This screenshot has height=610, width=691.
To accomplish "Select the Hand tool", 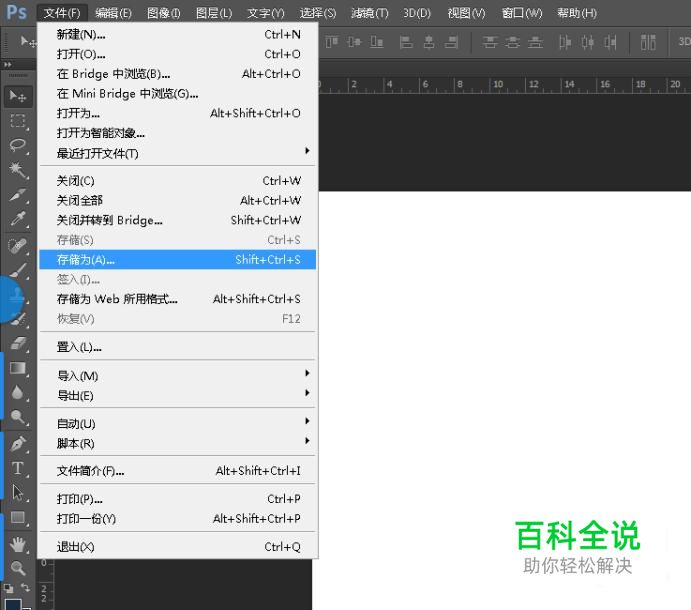I will click(x=18, y=544).
